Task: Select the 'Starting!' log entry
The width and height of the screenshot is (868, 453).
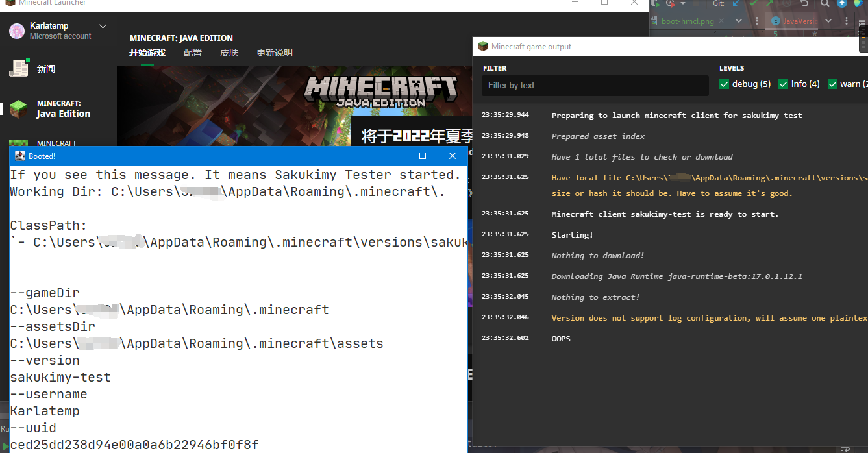Action: 572,235
